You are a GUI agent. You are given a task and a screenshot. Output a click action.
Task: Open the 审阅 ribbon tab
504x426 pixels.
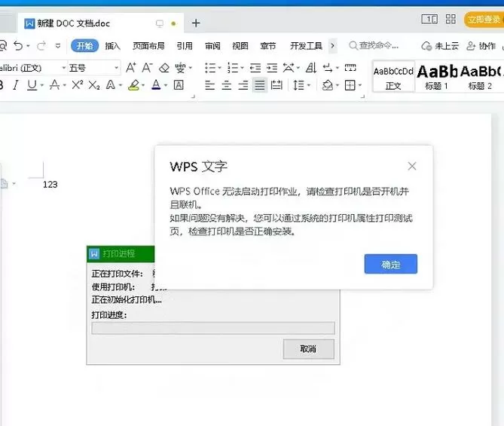point(212,46)
